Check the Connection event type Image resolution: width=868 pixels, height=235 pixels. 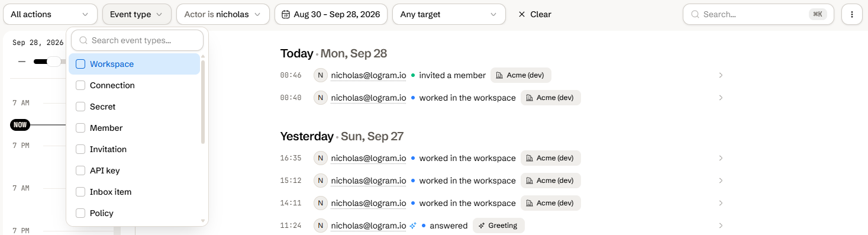tap(80, 85)
